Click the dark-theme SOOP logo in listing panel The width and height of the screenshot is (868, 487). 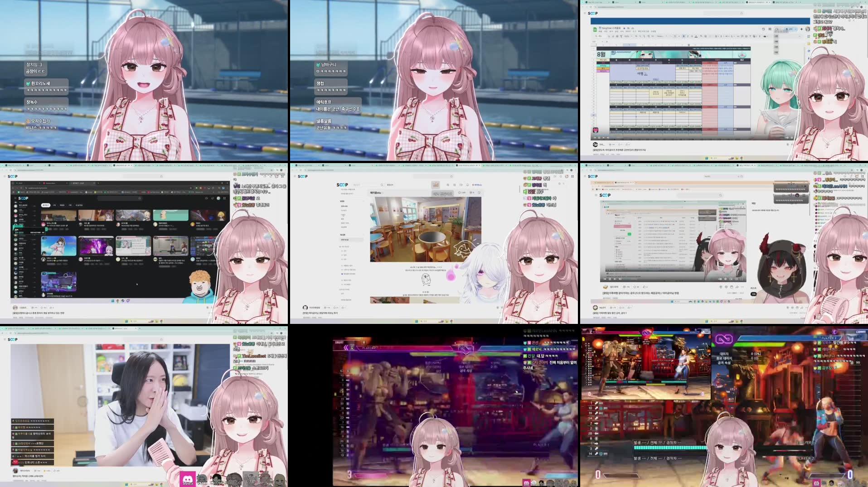coord(23,198)
